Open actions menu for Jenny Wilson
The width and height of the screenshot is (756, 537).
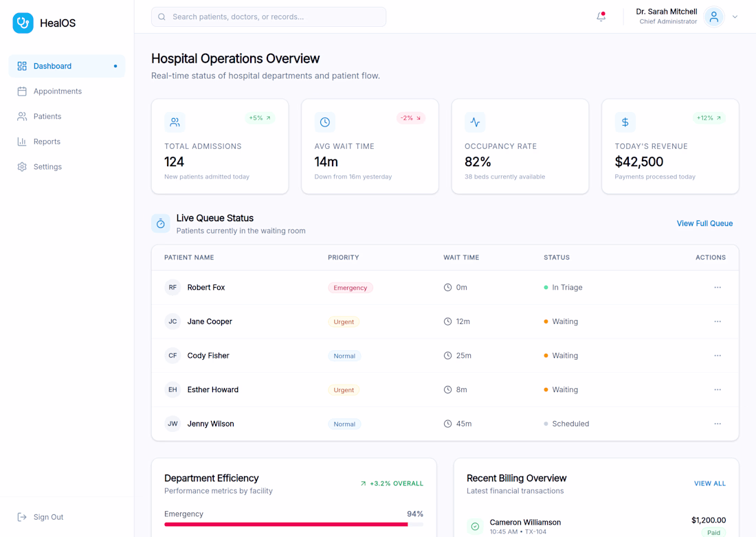coord(718,424)
